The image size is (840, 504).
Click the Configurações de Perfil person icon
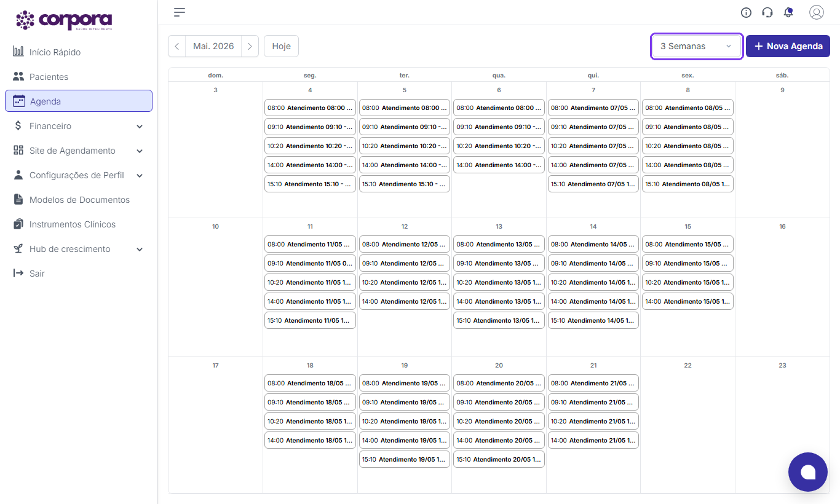coord(18,175)
